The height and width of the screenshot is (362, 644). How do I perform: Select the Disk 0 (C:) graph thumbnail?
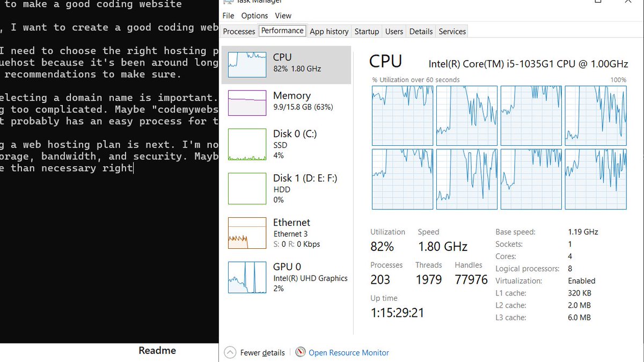point(247,144)
